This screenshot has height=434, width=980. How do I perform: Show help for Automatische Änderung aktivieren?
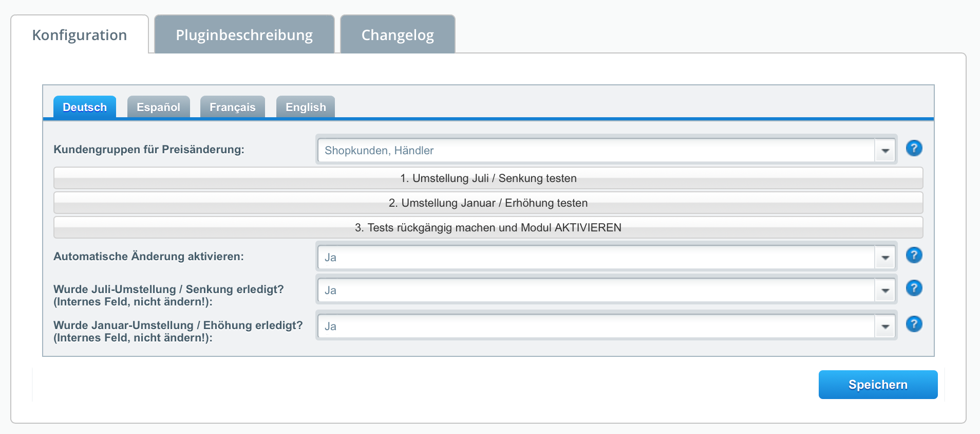(914, 255)
